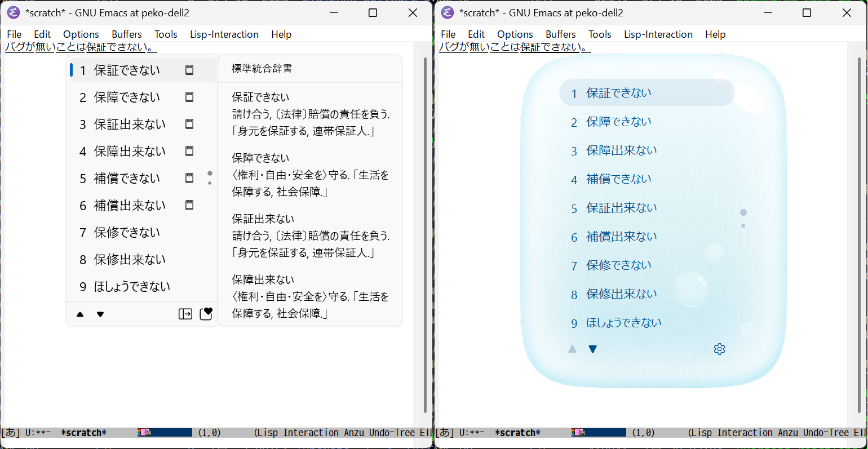Image resolution: width=868 pixels, height=449 pixels.
Task: Click dictionary icon beside candidate 3 保証出来ない
Action: [189, 124]
